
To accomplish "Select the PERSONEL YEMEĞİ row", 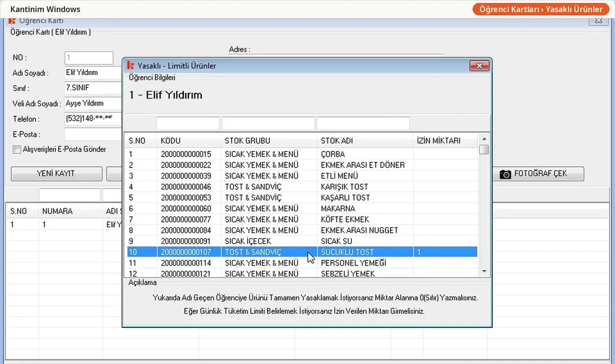I will tap(302, 263).
